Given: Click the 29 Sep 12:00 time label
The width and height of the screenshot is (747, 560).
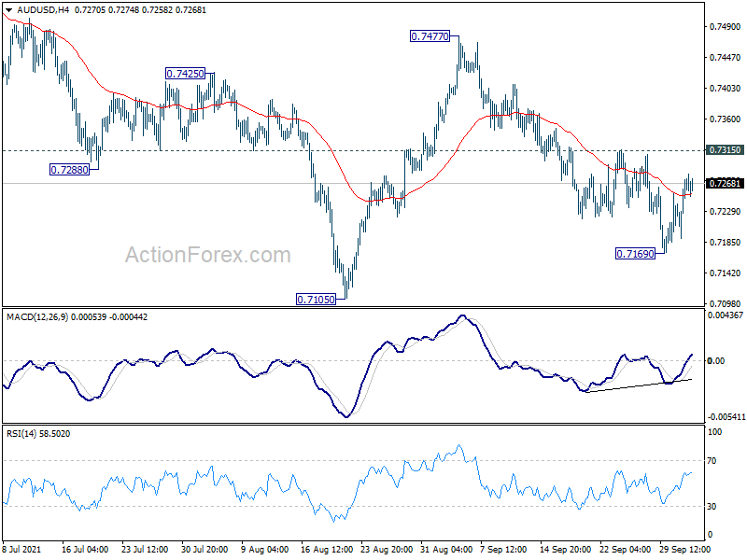Looking at the screenshot, I should tap(684, 550).
